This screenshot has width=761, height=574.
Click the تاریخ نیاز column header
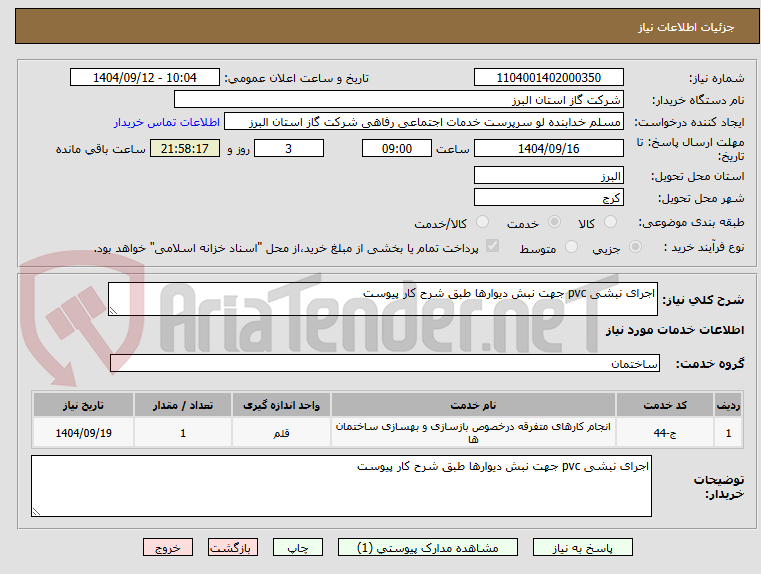tap(83, 405)
